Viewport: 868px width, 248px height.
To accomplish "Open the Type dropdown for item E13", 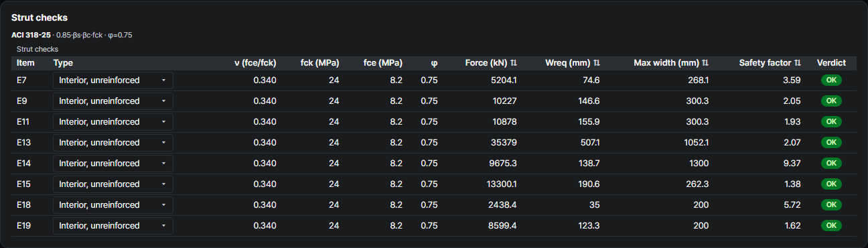I will pyautogui.click(x=113, y=143).
